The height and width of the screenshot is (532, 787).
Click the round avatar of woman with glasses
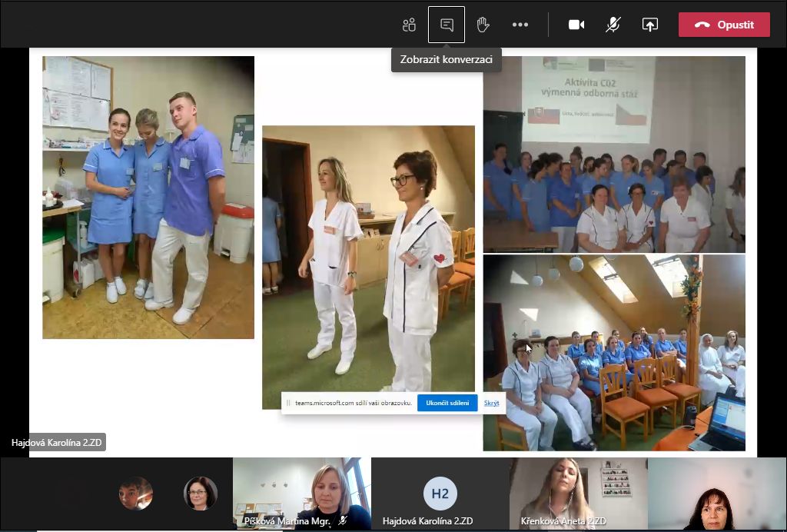click(x=201, y=494)
